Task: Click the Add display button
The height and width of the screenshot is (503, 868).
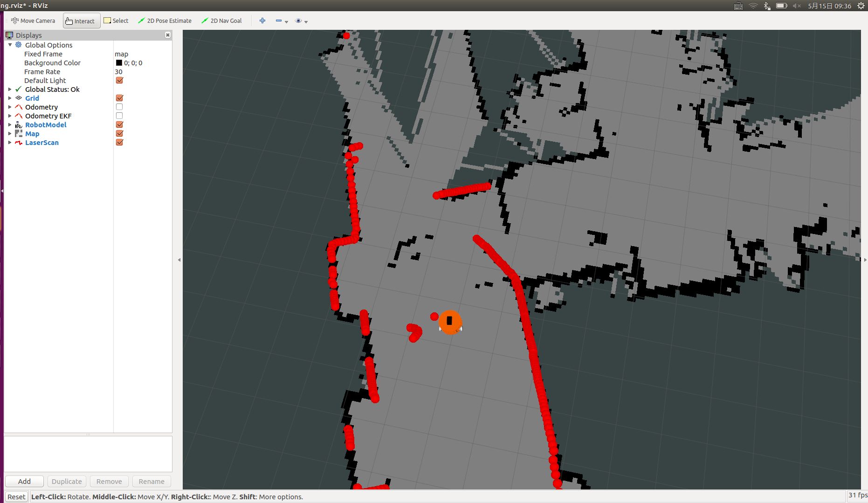Action: coord(24,481)
